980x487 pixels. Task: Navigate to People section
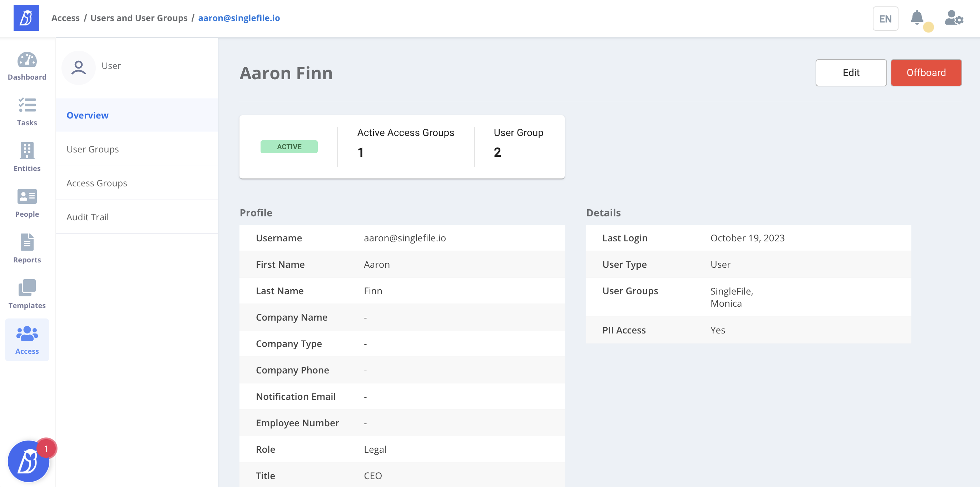coord(27,203)
